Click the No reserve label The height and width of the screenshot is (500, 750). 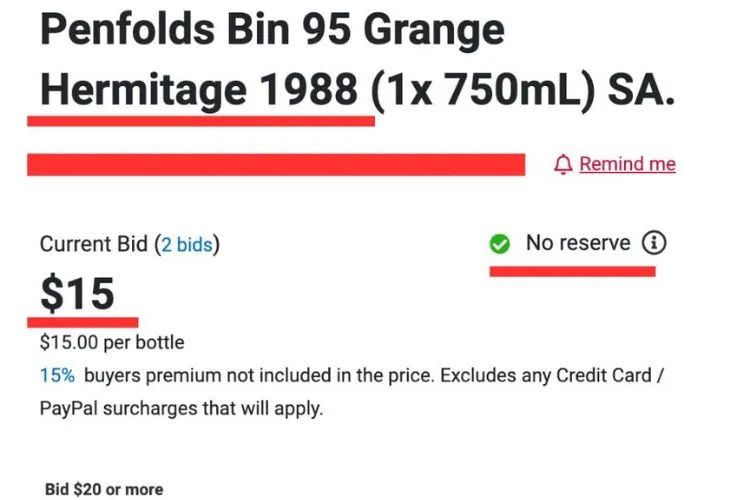click(578, 243)
